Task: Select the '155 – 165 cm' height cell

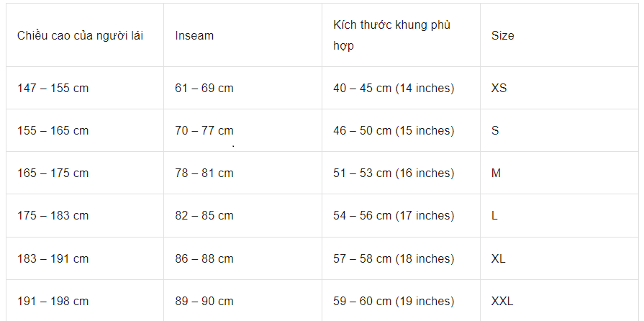Action: pyautogui.click(x=53, y=130)
